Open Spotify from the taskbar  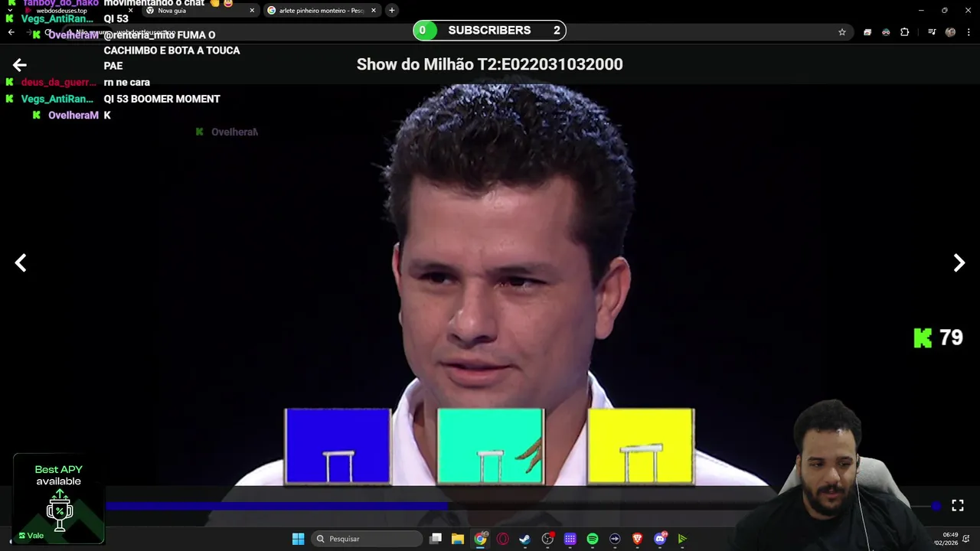[593, 539]
